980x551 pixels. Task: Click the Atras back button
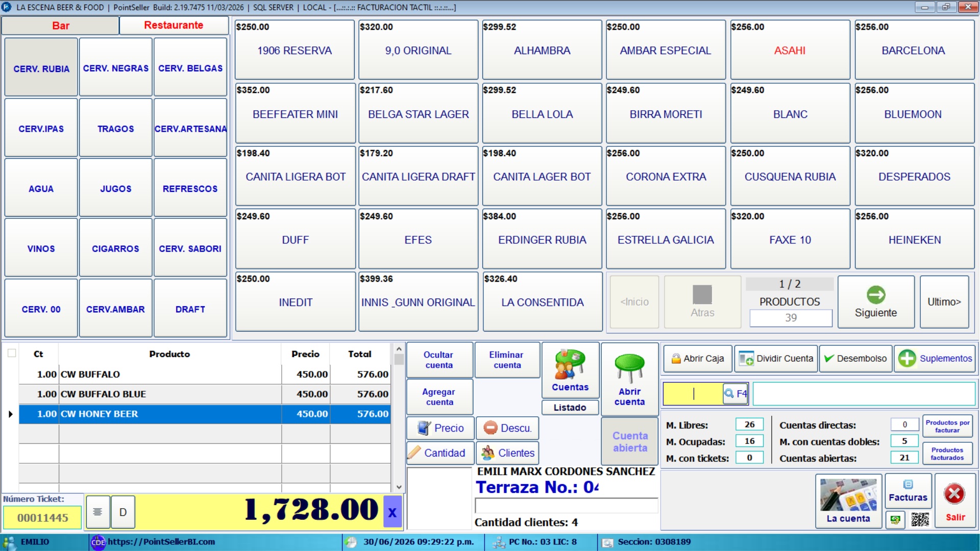click(702, 302)
